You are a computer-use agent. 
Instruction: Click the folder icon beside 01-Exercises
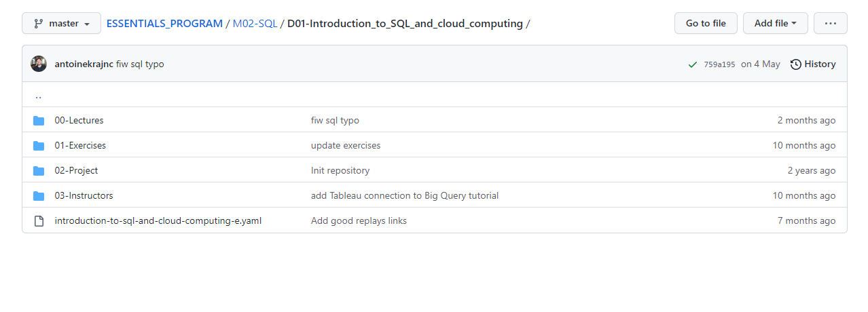pos(39,146)
